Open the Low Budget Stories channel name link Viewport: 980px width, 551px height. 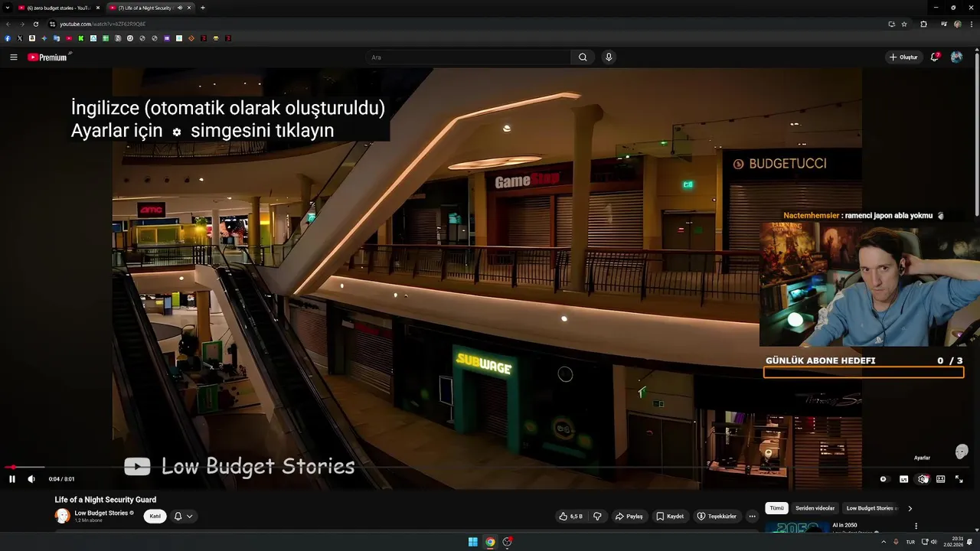(101, 513)
